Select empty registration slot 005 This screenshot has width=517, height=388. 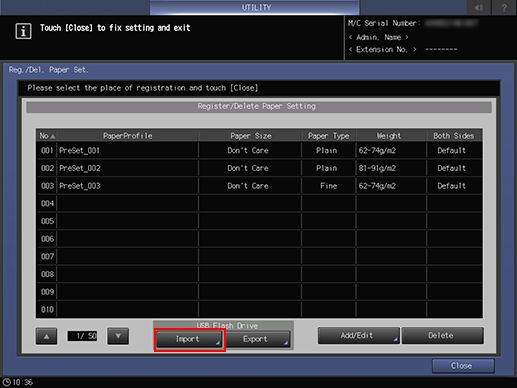[259, 221]
